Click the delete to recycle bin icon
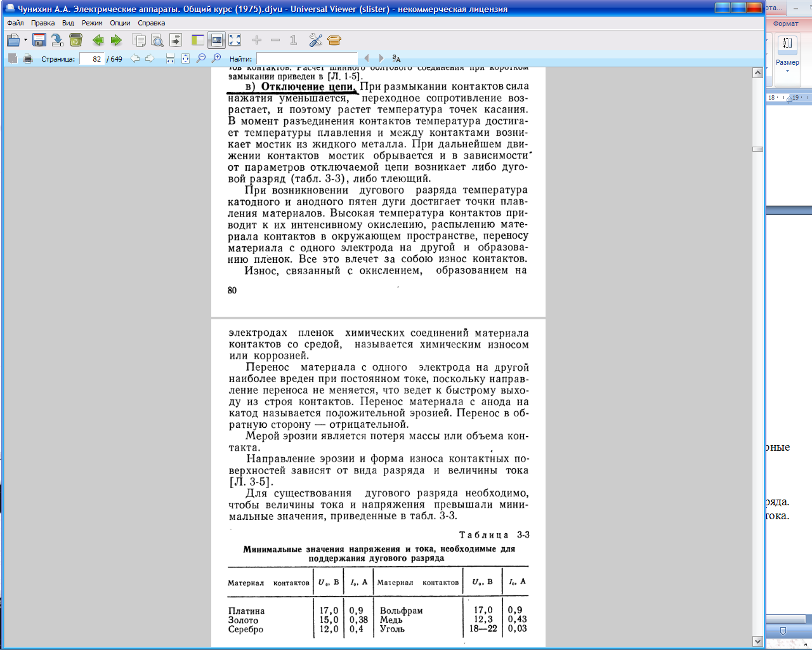The width and height of the screenshot is (812, 650). coord(75,40)
